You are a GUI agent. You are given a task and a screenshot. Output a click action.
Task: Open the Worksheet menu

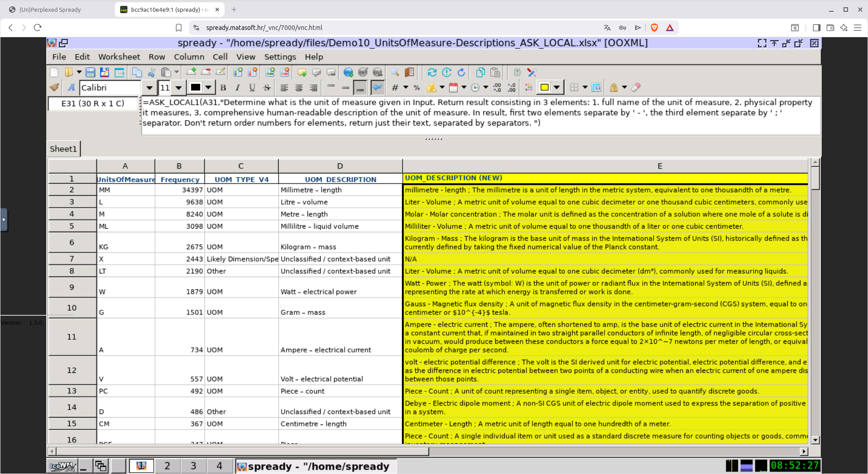tap(119, 57)
